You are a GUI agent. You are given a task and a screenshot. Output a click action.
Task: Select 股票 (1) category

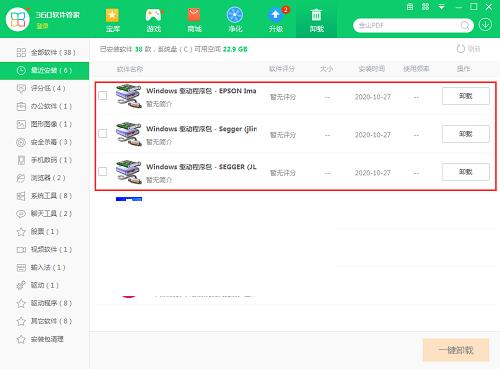pyautogui.click(x=45, y=232)
